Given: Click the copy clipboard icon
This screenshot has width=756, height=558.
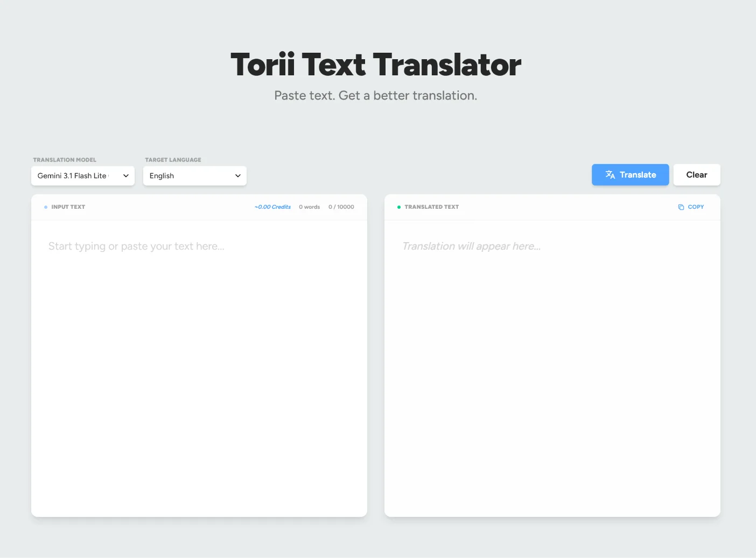Looking at the screenshot, I should (681, 207).
